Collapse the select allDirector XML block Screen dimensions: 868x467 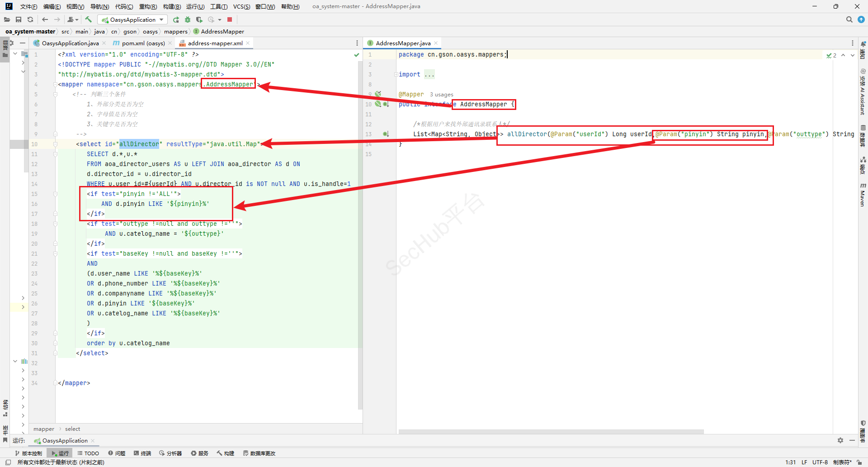[55, 144]
